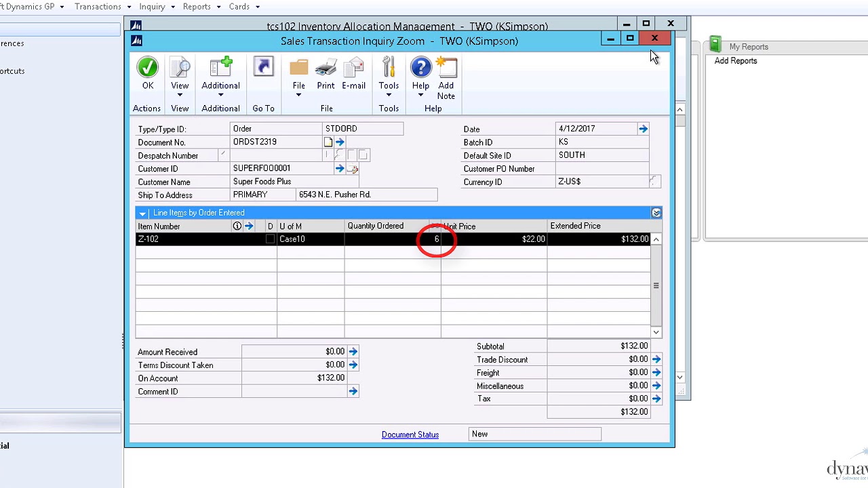Click the customer note icon beside SUPERFOO0001

point(352,169)
